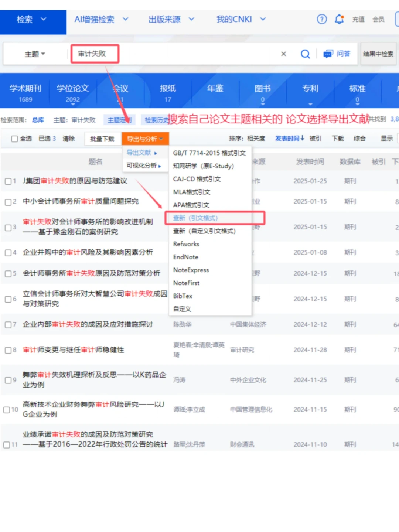399x532 pixels.
Task: Select 知网研学 (原E-Study) export
Action: click(x=204, y=166)
